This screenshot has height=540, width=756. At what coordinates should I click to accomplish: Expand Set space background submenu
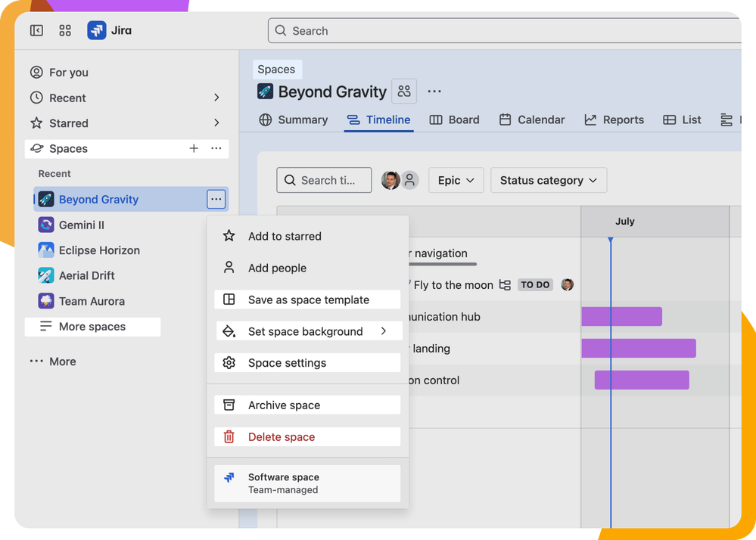(309, 331)
